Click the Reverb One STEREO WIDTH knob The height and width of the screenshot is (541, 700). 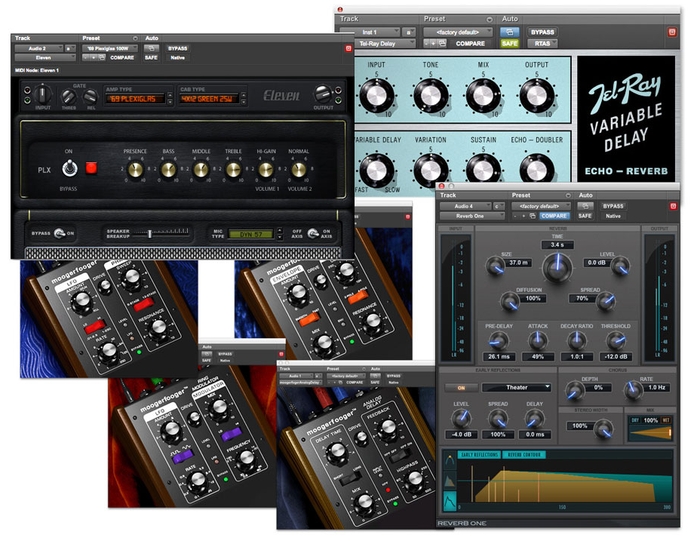click(x=603, y=429)
